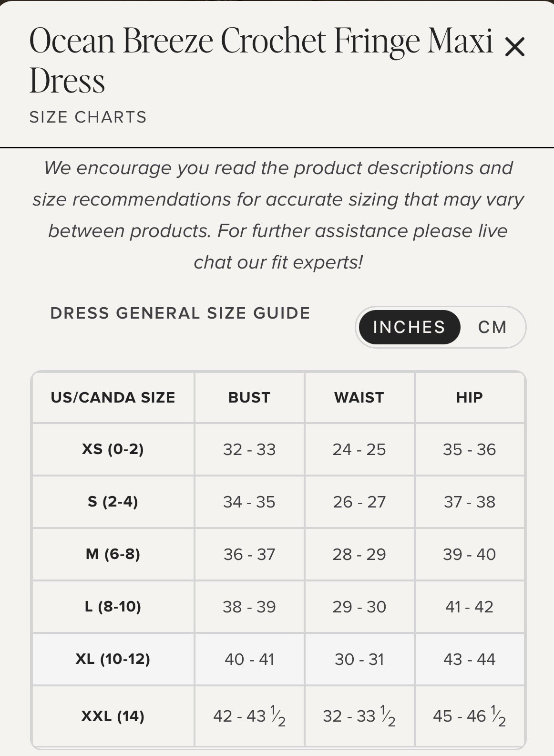
Task: Click the SIZE CHARTS subtitle
Action: (x=88, y=117)
